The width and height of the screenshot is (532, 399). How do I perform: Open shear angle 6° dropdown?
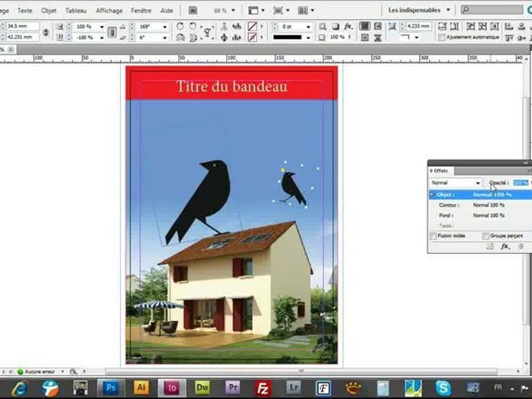tap(165, 37)
